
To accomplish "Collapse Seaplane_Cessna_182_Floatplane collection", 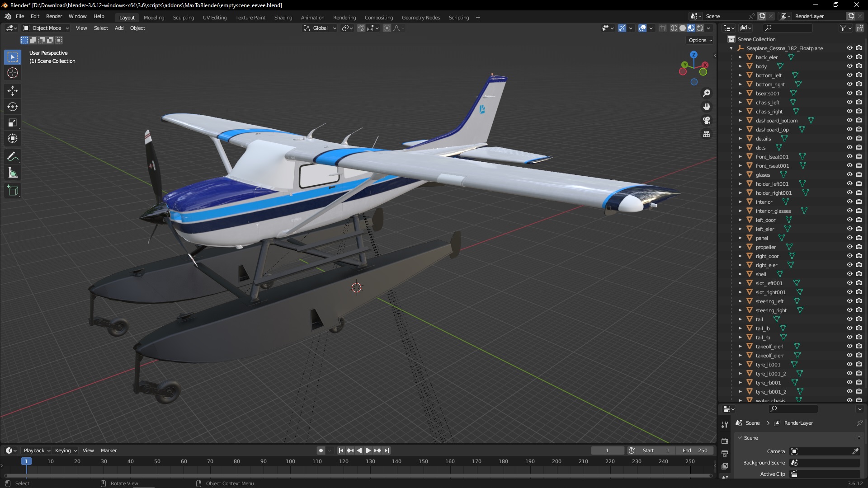I will coord(731,48).
